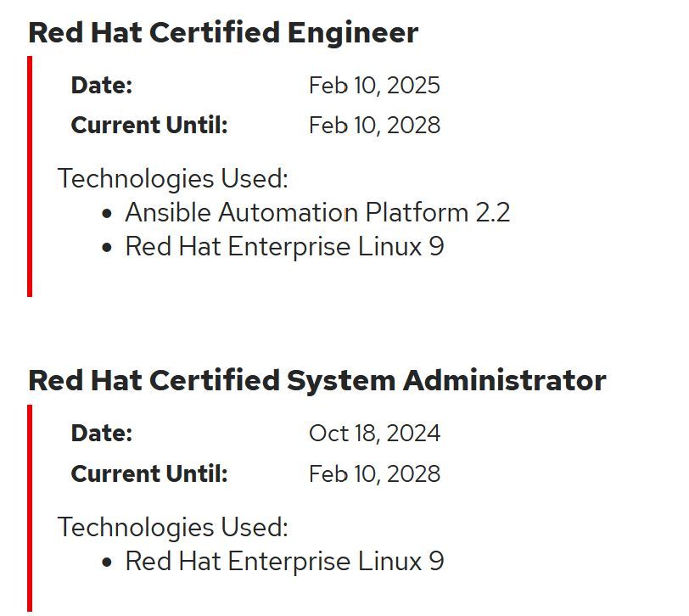Viewport: 689px width, 616px height.
Task: Click bullet before Administrator's Red Hat Enterprise Linux
Action: 107,563
